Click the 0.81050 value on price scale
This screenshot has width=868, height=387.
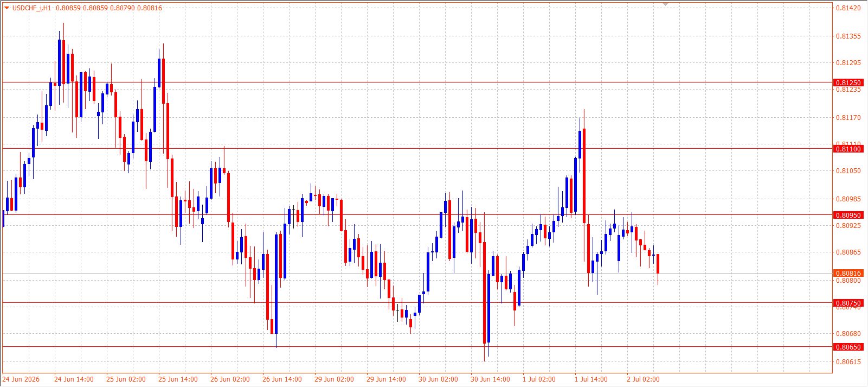coord(848,171)
